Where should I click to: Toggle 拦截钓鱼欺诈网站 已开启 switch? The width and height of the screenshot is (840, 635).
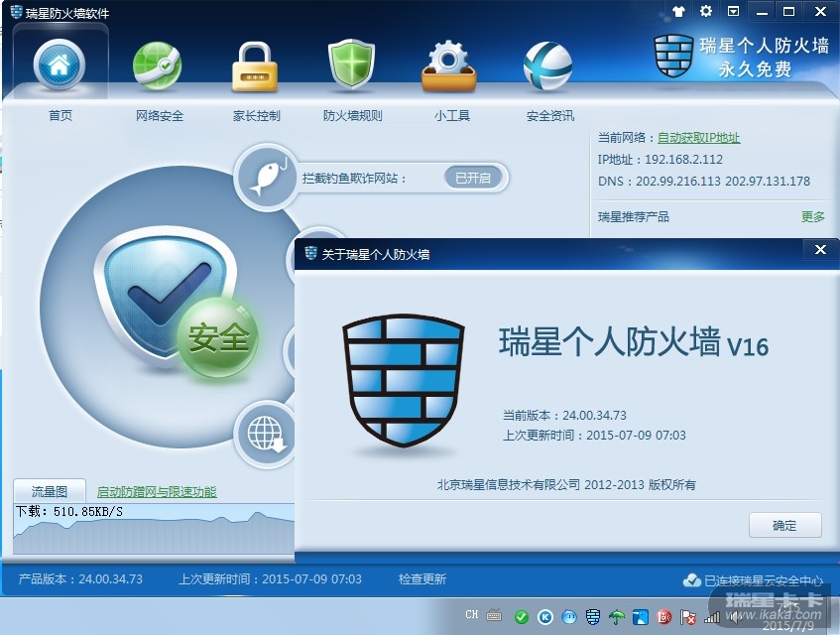click(x=473, y=178)
